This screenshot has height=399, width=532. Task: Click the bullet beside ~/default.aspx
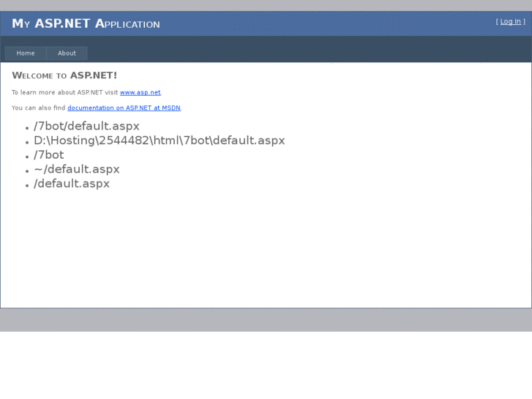pyautogui.click(x=27, y=171)
